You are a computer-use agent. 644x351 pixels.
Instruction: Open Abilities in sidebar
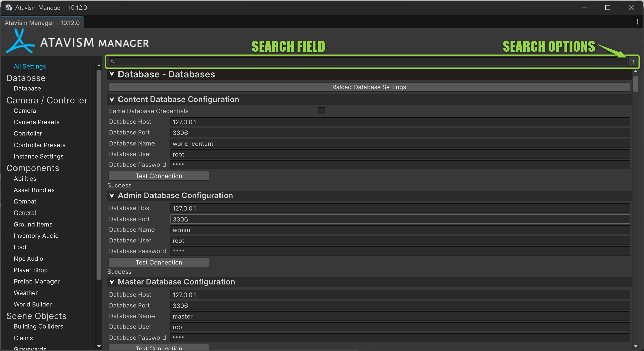point(25,179)
